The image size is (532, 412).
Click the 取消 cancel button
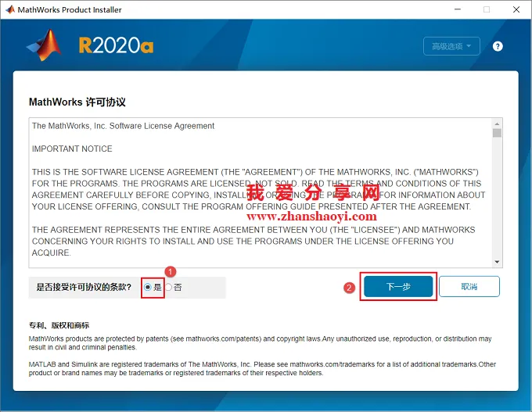pyautogui.click(x=469, y=287)
